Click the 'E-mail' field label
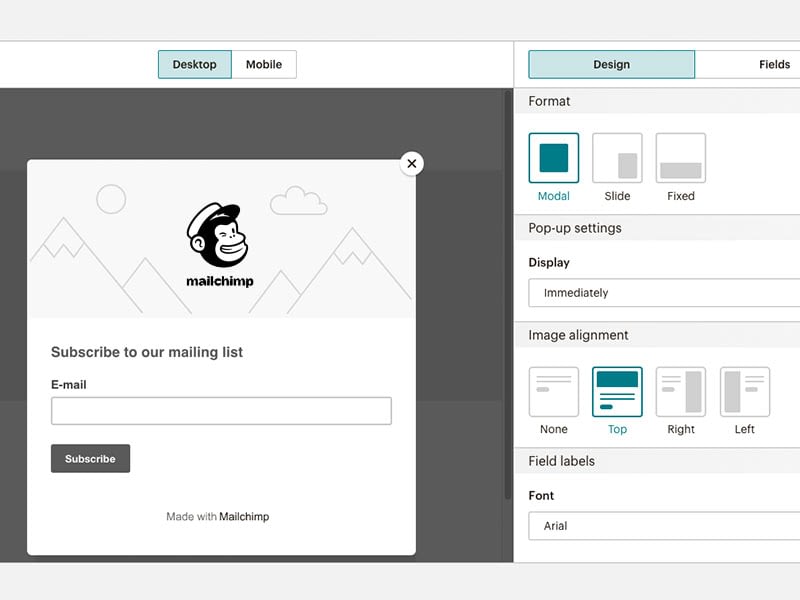The width and height of the screenshot is (800, 600). pyautogui.click(x=68, y=385)
